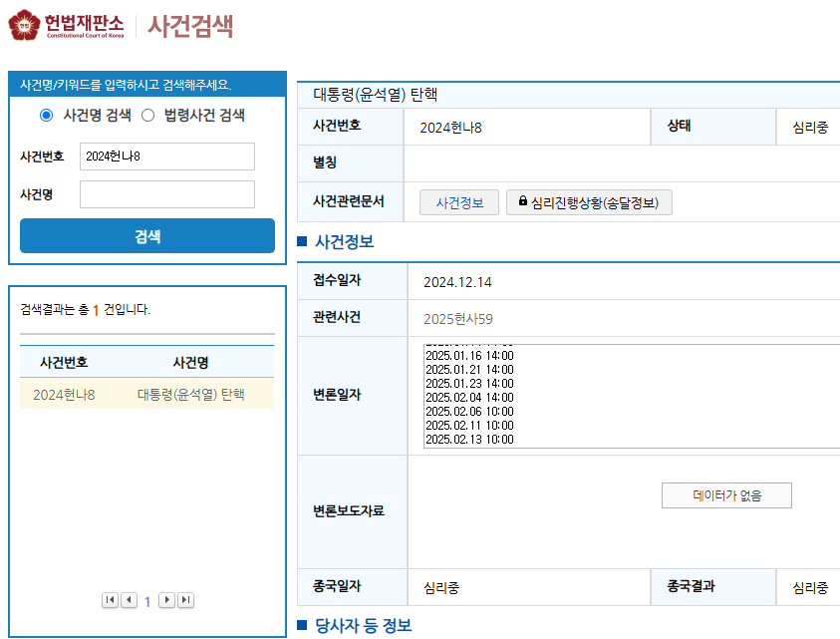Select hearing date 2025.02.13 10:00
The image size is (840, 639).
tap(469, 439)
